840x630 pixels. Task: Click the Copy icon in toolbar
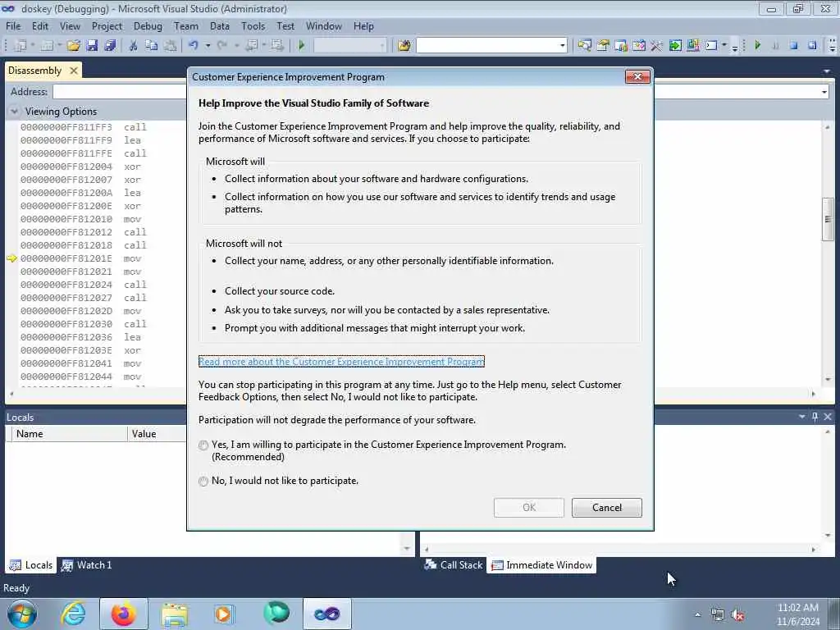click(152, 46)
